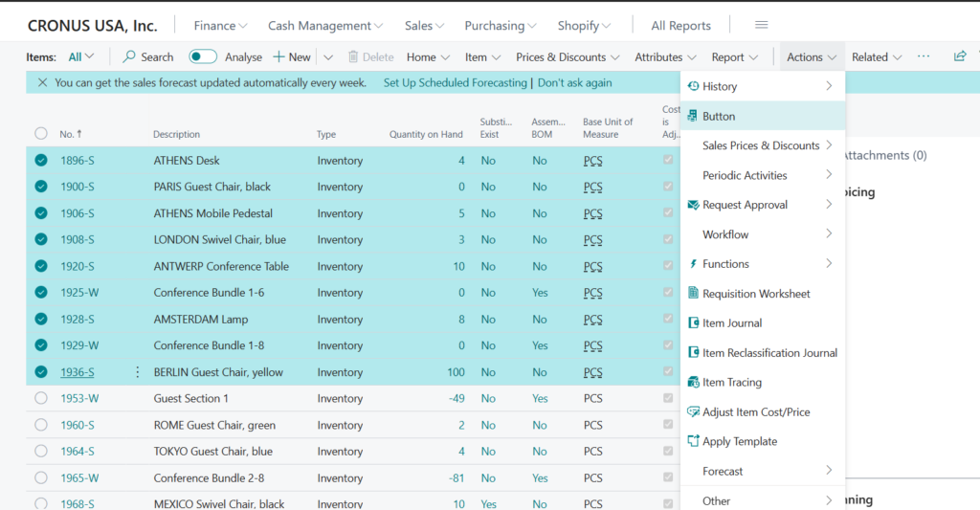The width and height of the screenshot is (980, 510).
Task: Click the History clock icon
Action: pyautogui.click(x=693, y=86)
